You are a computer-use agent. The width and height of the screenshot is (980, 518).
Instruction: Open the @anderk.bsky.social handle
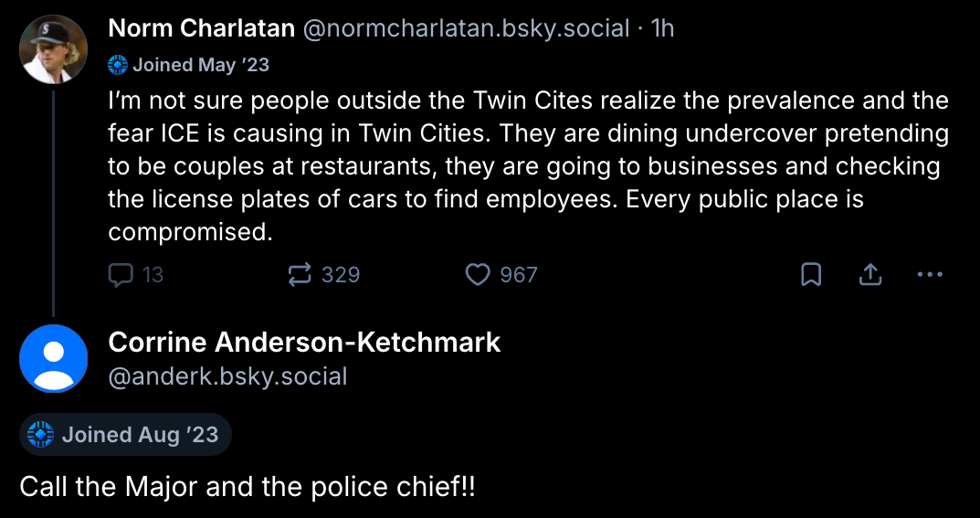[x=227, y=376]
